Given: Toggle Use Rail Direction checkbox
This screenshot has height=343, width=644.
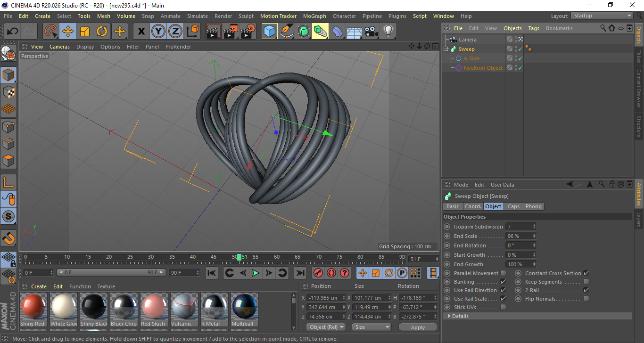Looking at the screenshot, I should [x=504, y=290].
